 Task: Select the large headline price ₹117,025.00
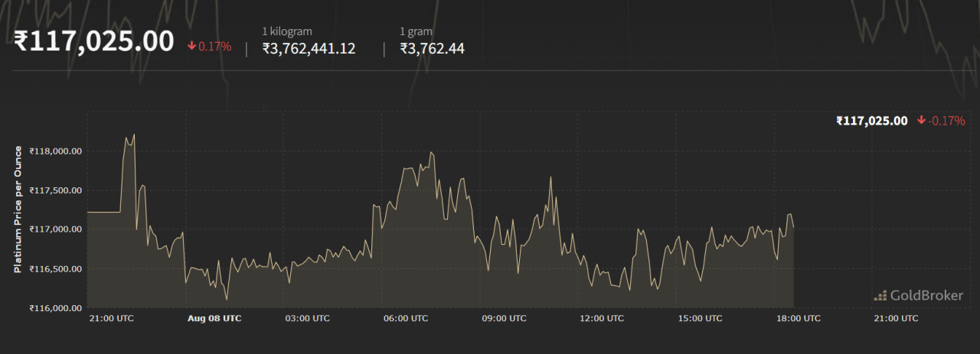click(x=94, y=42)
